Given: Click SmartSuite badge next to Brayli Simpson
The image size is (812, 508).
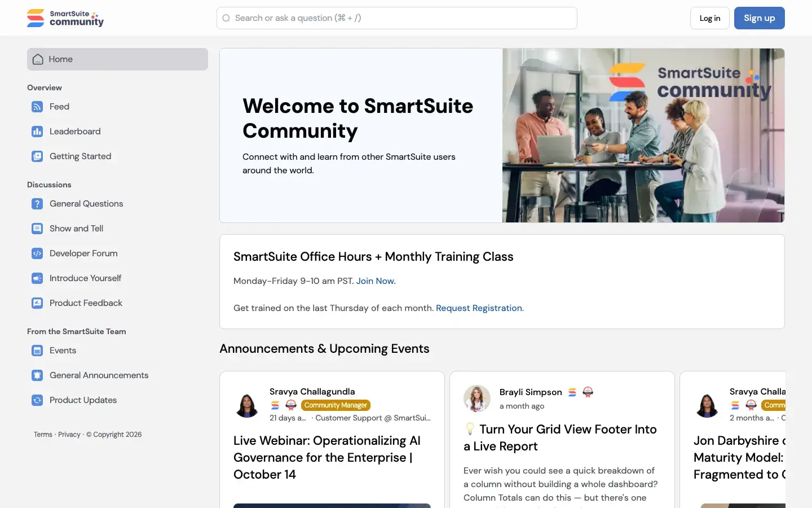Looking at the screenshot, I should (x=572, y=392).
